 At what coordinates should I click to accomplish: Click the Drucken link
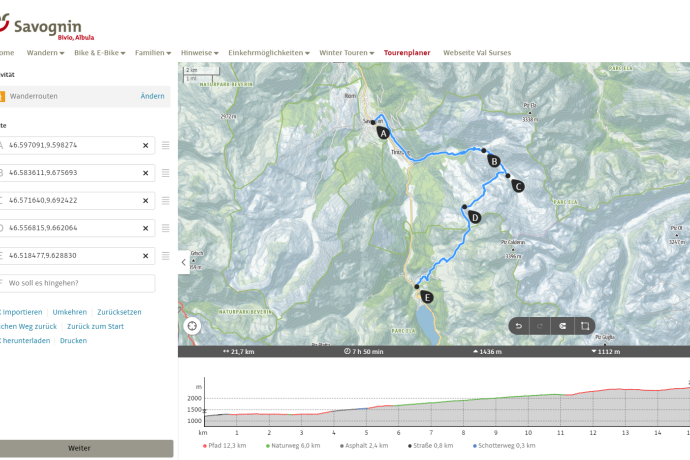tap(73, 340)
